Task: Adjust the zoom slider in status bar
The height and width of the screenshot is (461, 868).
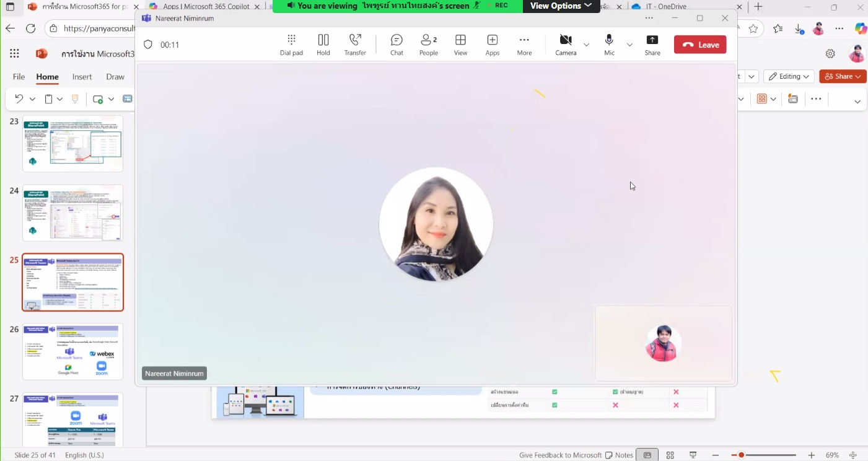Action: pyautogui.click(x=742, y=455)
